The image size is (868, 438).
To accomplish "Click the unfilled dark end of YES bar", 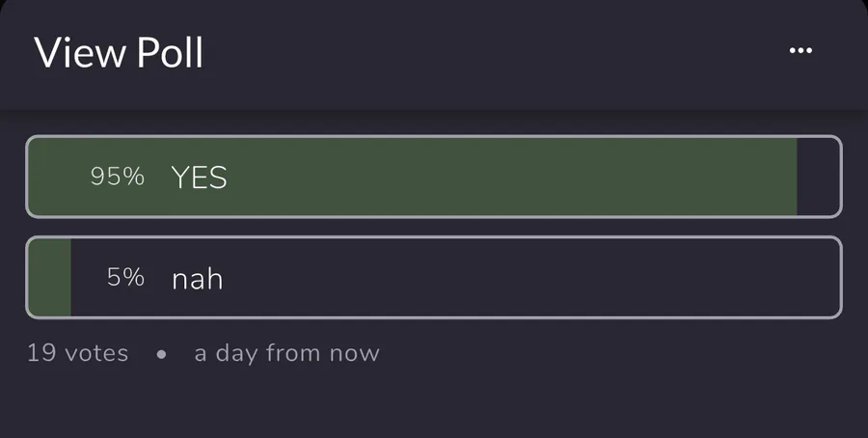I will 818,177.
